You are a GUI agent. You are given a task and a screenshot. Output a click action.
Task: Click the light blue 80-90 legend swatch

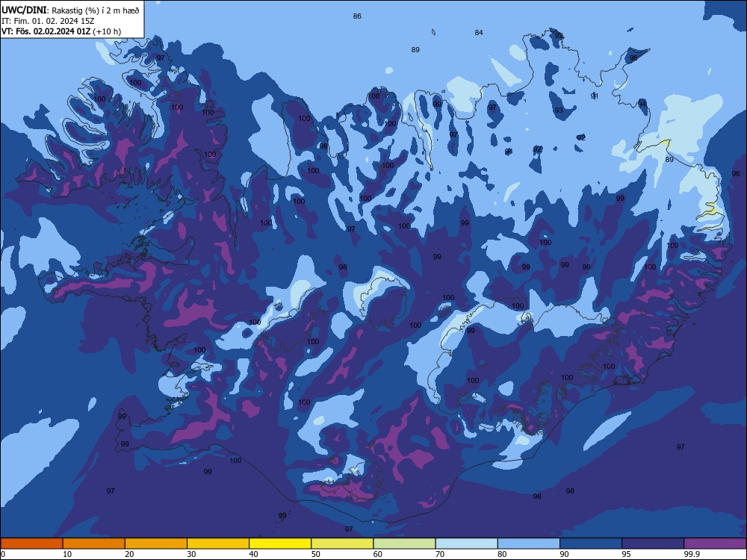(529, 544)
